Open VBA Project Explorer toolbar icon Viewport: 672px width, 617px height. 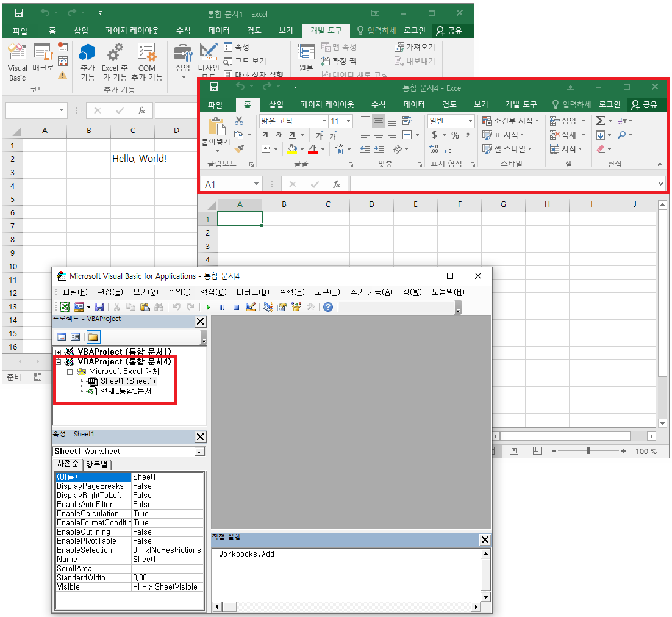pos(268,307)
